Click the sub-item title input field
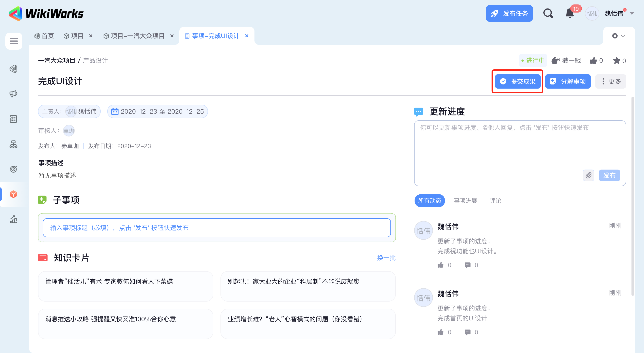644x353 pixels. pos(216,228)
